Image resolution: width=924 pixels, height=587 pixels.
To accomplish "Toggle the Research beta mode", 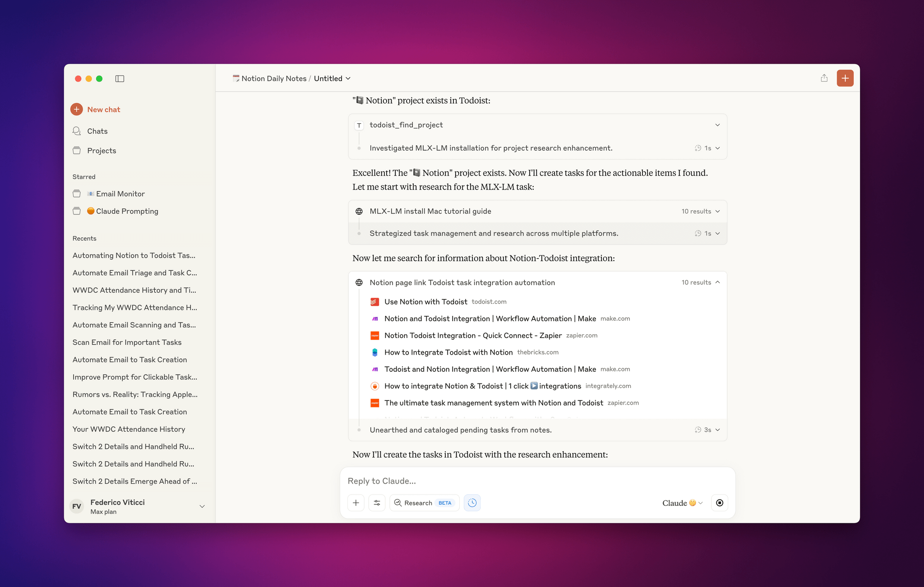I will tap(424, 503).
